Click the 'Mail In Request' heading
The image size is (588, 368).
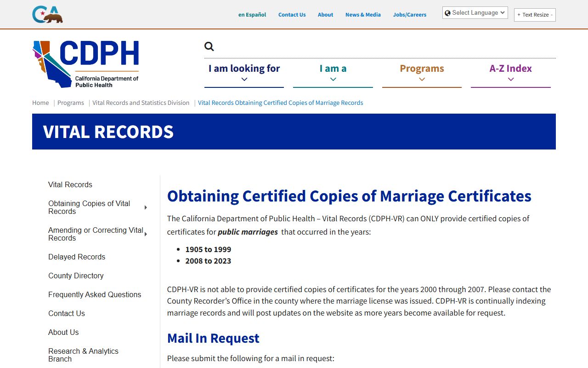pos(213,338)
